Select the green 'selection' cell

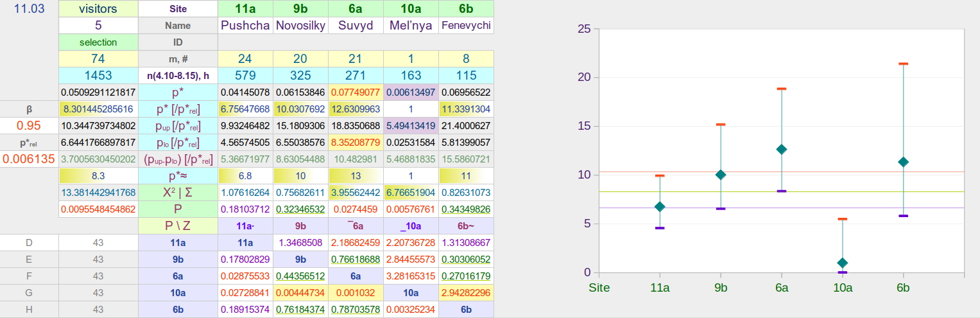pyautogui.click(x=98, y=42)
